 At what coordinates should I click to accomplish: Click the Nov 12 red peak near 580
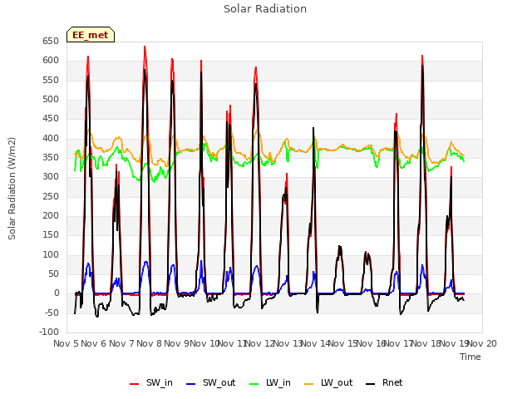click(256, 67)
